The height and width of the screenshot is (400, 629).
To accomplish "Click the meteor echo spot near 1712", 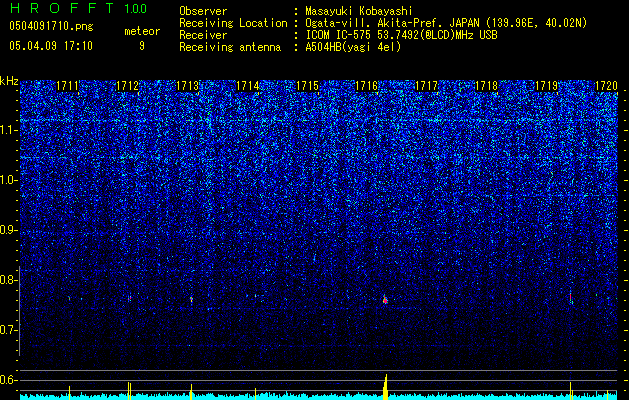I will point(130,298).
